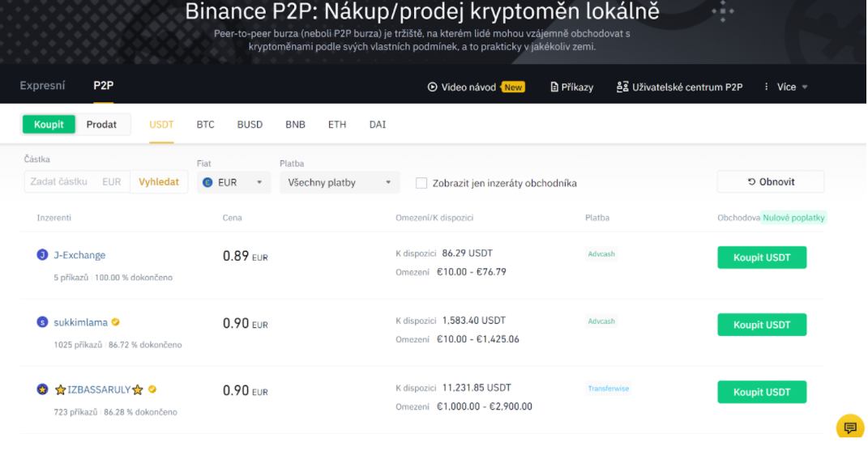Switch to the BUSD tab
The width and height of the screenshot is (868, 468).
click(x=250, y=125)
